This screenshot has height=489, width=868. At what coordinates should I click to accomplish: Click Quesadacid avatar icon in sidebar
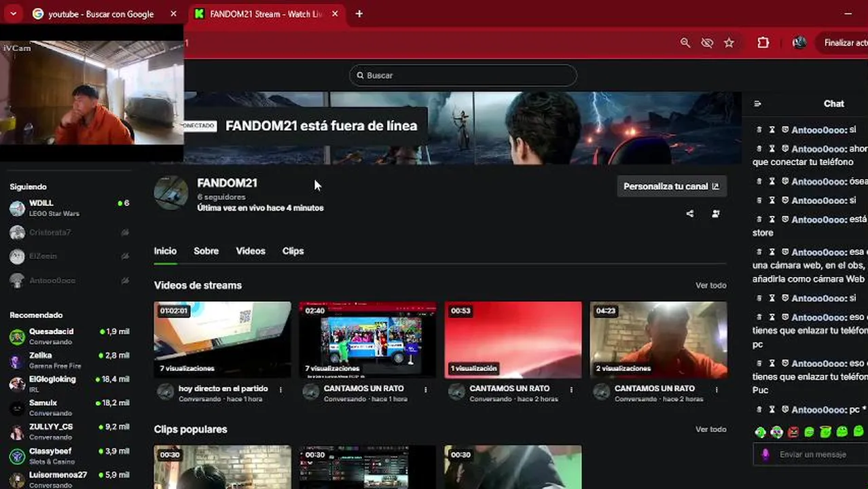pyautogui.click(x=17, y=336)
